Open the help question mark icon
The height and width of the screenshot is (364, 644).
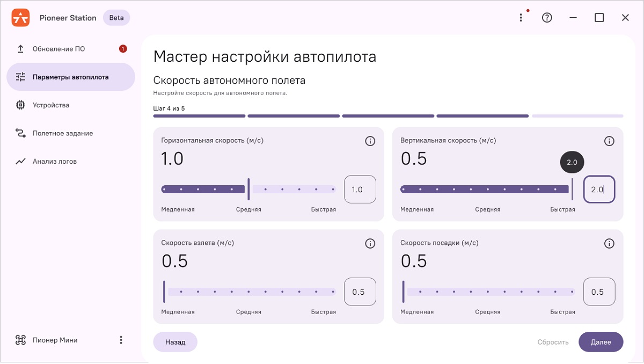tap(547, 18)
